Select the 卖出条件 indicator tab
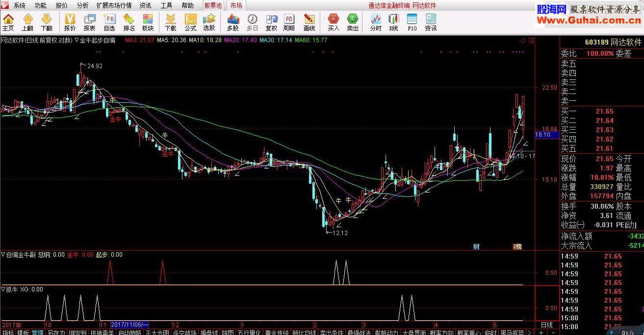Image resolution: width=644 pixels, height=335 pixels. pyautogui.click(x=332, y=332)
